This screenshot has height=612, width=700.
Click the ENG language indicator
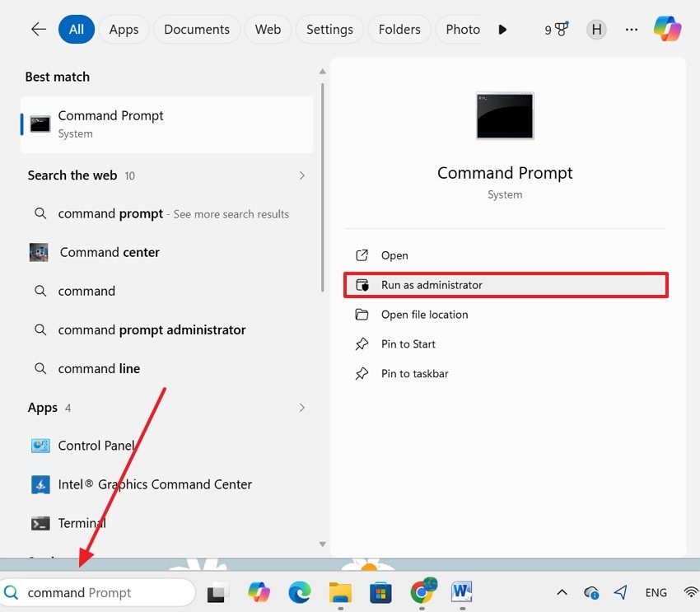656,593
